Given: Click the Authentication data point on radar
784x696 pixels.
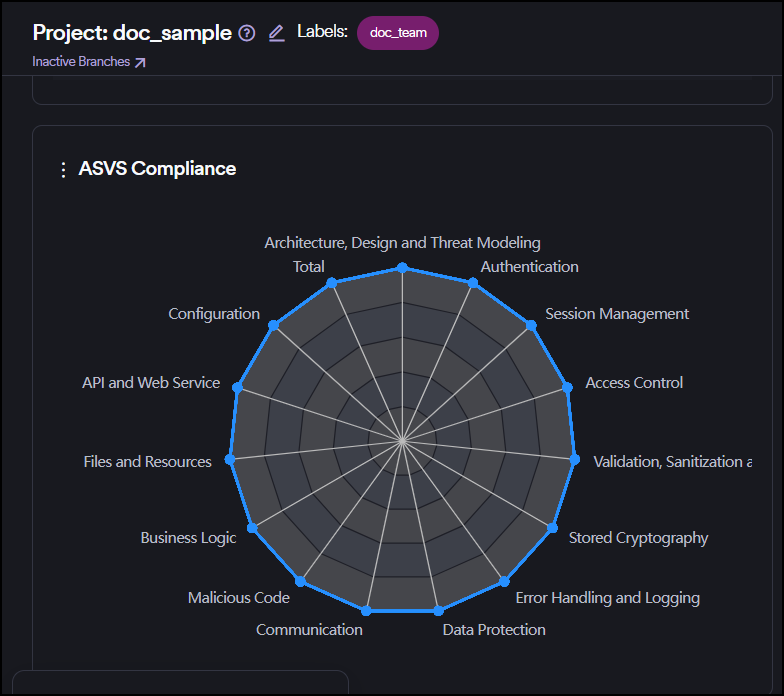Looking at the screenshot, I should pyautogui.click(x=473, y=283).
